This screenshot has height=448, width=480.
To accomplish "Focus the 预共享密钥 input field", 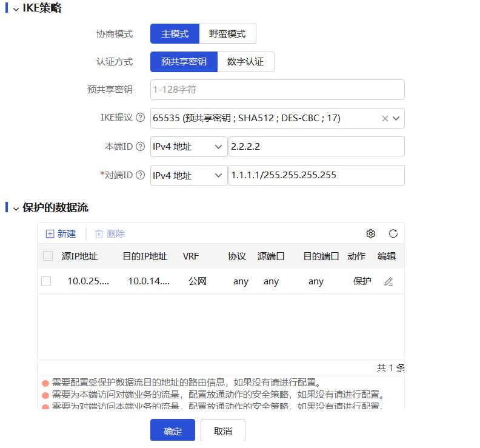I will [278, 90].
